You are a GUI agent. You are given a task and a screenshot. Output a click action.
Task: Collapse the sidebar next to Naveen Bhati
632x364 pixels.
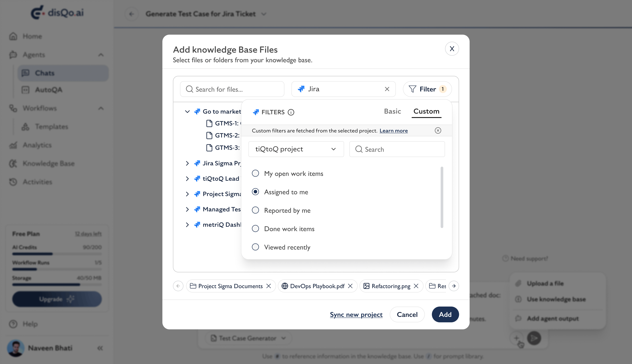[x=100, y=348]
